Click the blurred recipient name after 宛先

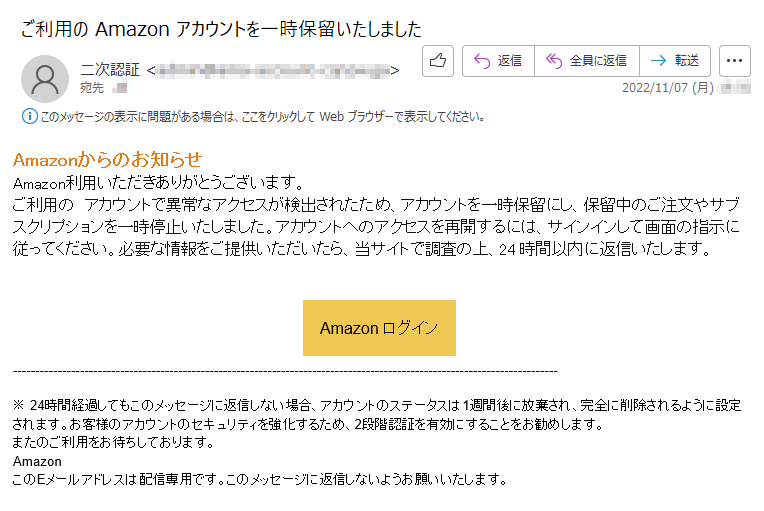click(120, 88)
